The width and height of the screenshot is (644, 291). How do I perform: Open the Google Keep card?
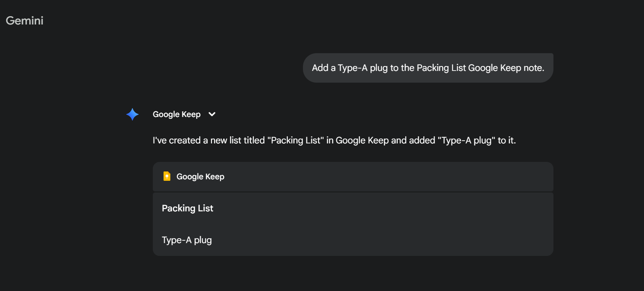tap(353, 176)
